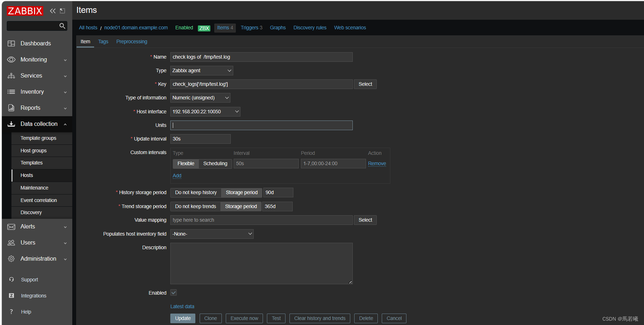Click the Services hierarchy icon

coord(11,76)
